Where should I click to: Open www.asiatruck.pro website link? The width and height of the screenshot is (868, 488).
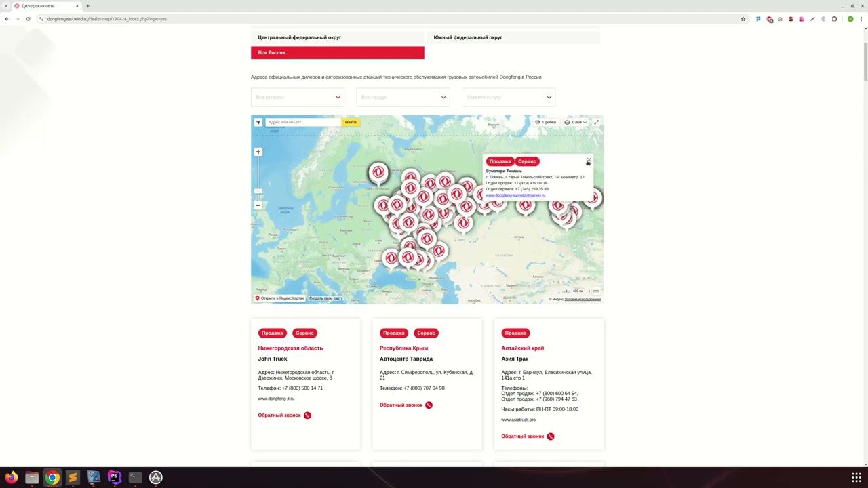coord(518,420)
